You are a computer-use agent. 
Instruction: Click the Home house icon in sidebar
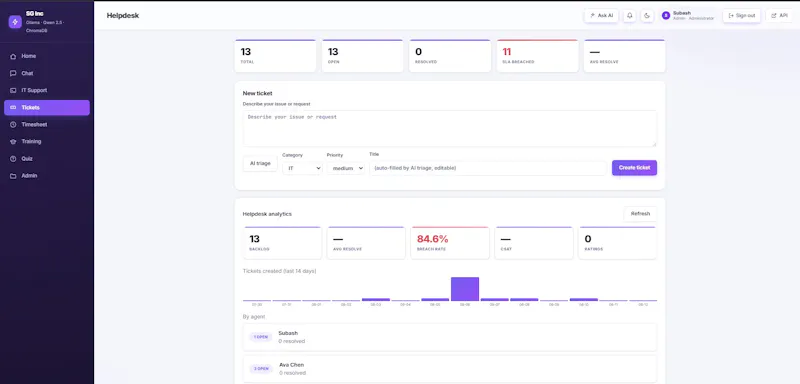click(x=13, y=56)
